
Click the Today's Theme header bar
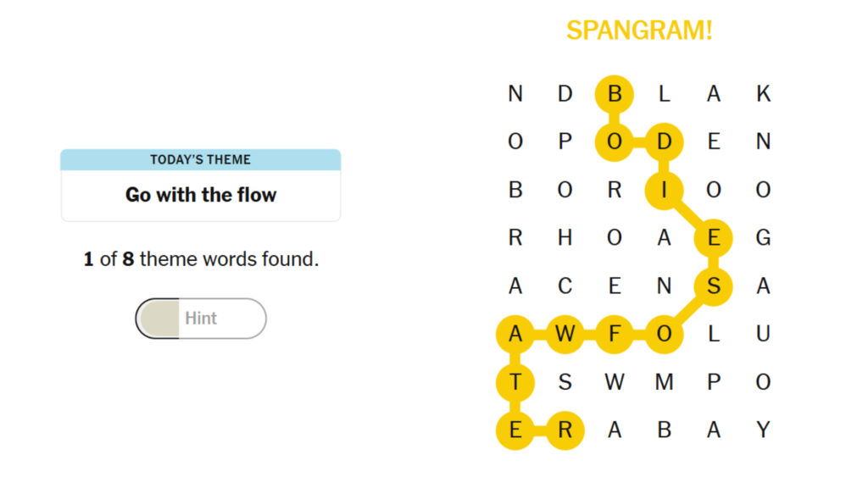tap(201, 159)
